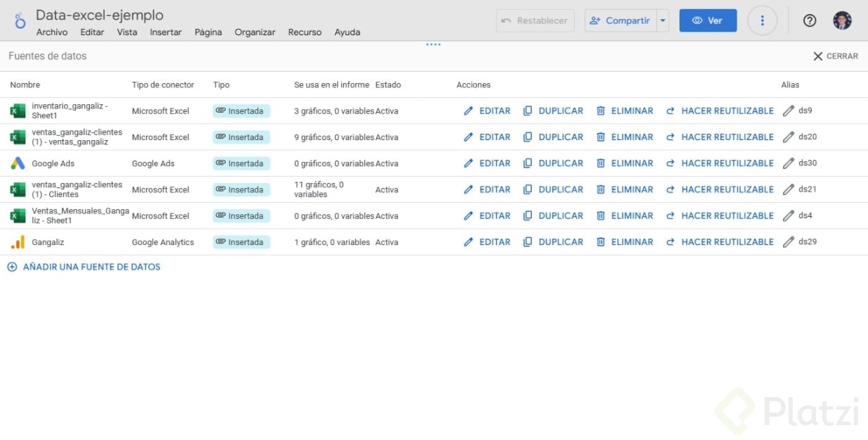Close the Fuentes de datos panel
The image size is (868, 440).
pos(836,56)
